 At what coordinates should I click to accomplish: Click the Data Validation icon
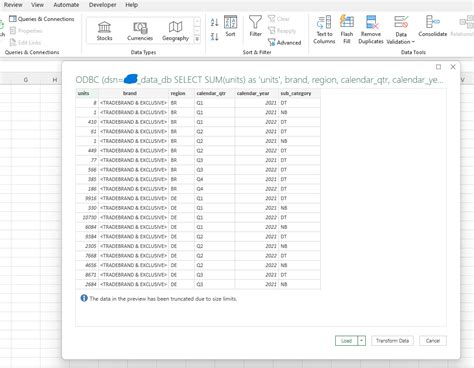point(401,22)
